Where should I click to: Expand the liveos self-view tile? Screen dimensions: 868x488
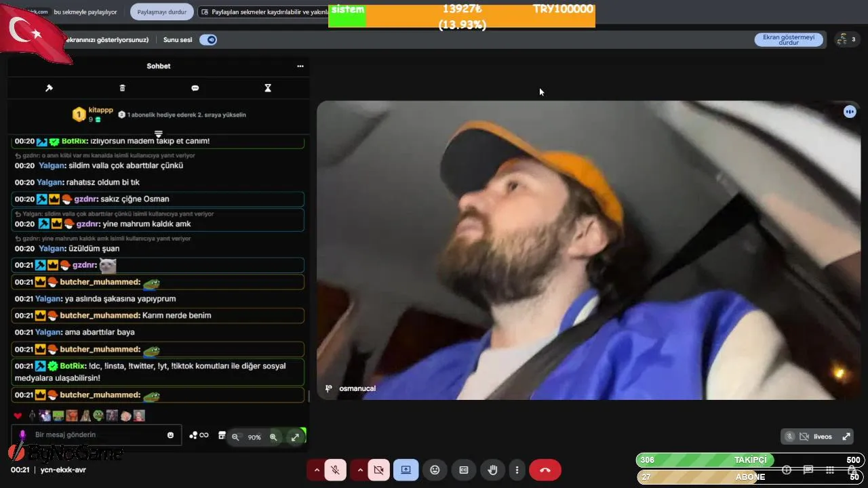pos(846,436)
